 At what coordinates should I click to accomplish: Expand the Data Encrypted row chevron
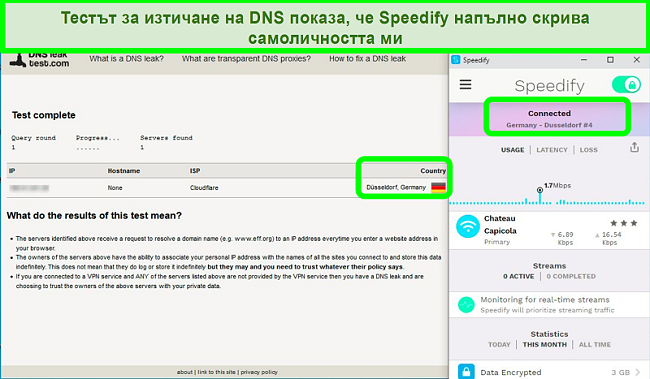[x=638, y=372]
